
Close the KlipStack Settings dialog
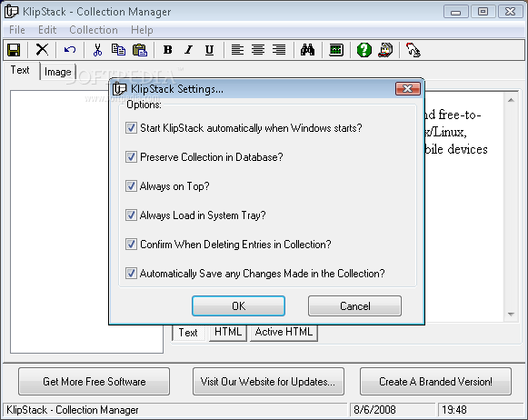[408, 89]
